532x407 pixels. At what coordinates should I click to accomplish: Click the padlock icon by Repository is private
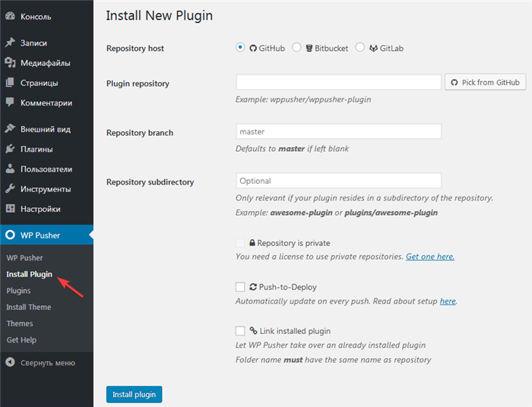tap(252, 243)
